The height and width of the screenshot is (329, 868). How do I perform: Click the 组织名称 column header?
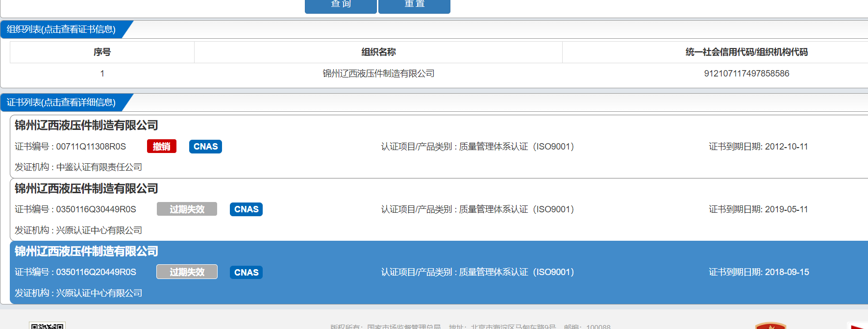[x=378, y=52]
